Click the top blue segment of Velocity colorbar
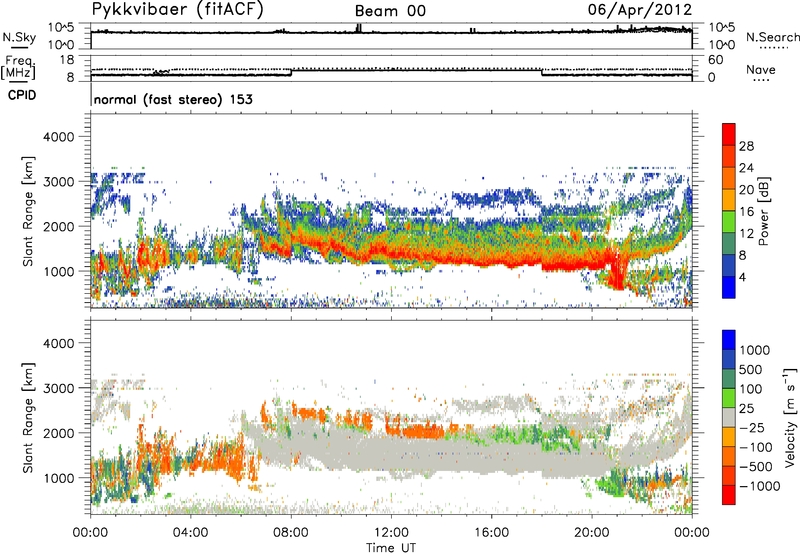The height and width of the screenshot is (554, 800). click(x=729, y=340)
